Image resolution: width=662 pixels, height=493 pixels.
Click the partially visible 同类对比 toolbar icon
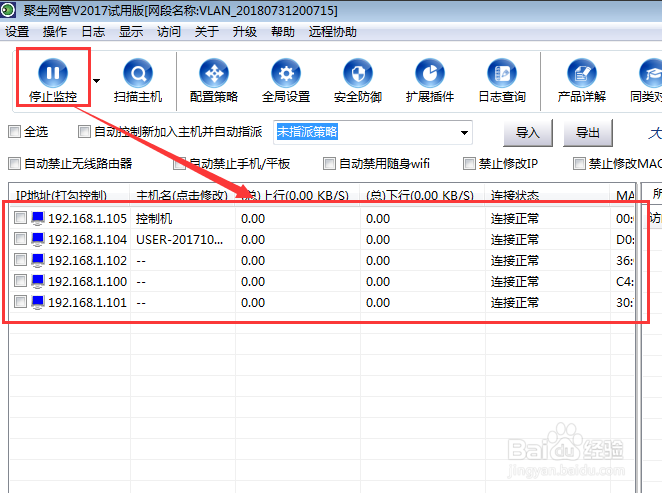(x=650, y=73)
